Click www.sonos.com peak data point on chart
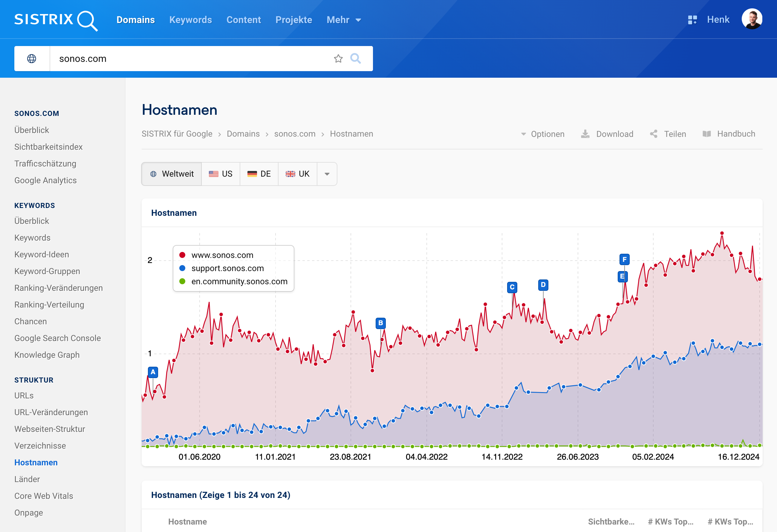This screenshot has height=532, width=777. 722,233
